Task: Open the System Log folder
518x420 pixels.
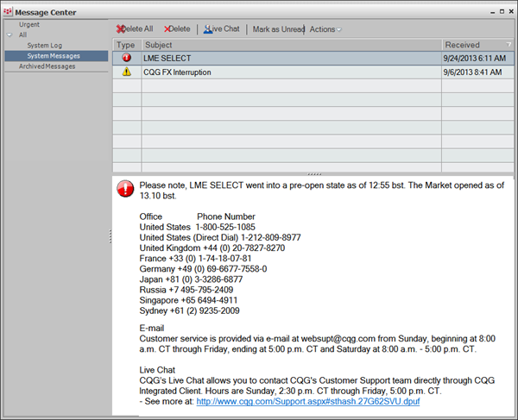Action: pos(44,45)
